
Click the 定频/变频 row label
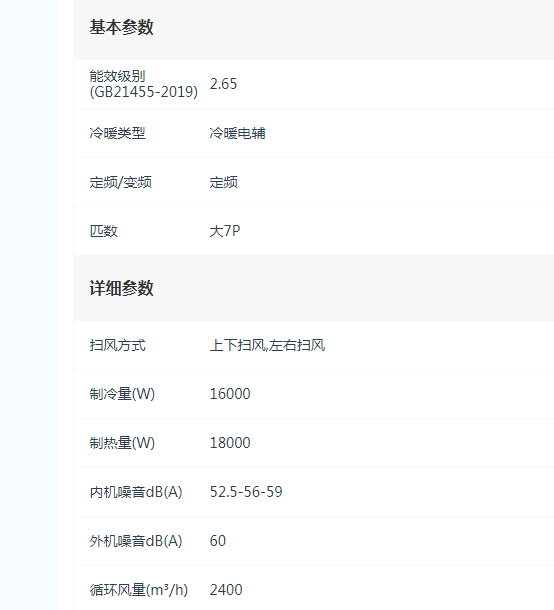click(x=121, y=182)
